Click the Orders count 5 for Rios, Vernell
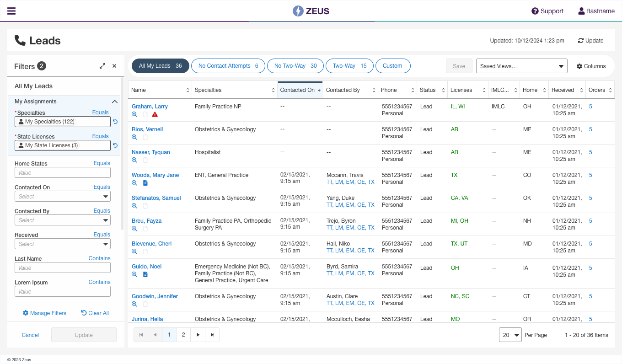622x364 pixels. coord(590,129)
